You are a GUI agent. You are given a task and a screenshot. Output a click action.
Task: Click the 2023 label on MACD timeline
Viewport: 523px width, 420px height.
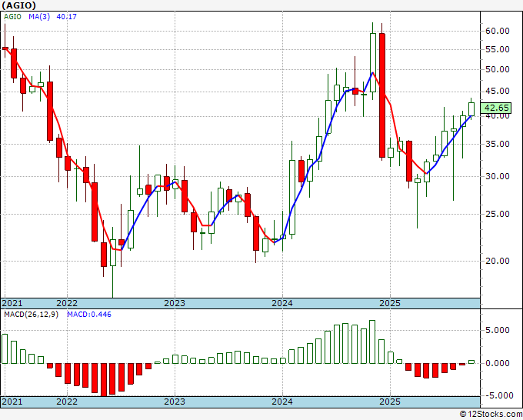coord(175,402)
